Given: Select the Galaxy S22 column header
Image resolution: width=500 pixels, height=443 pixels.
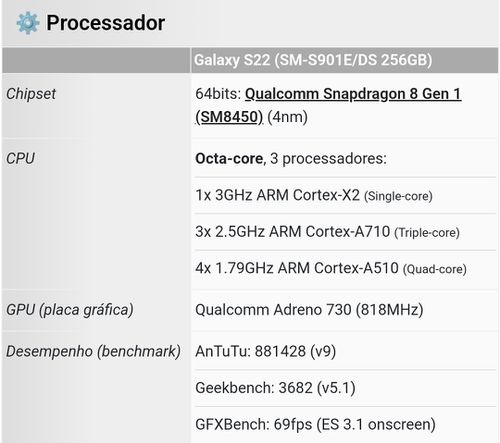Looking at the screenshot, I should [345, 60].
